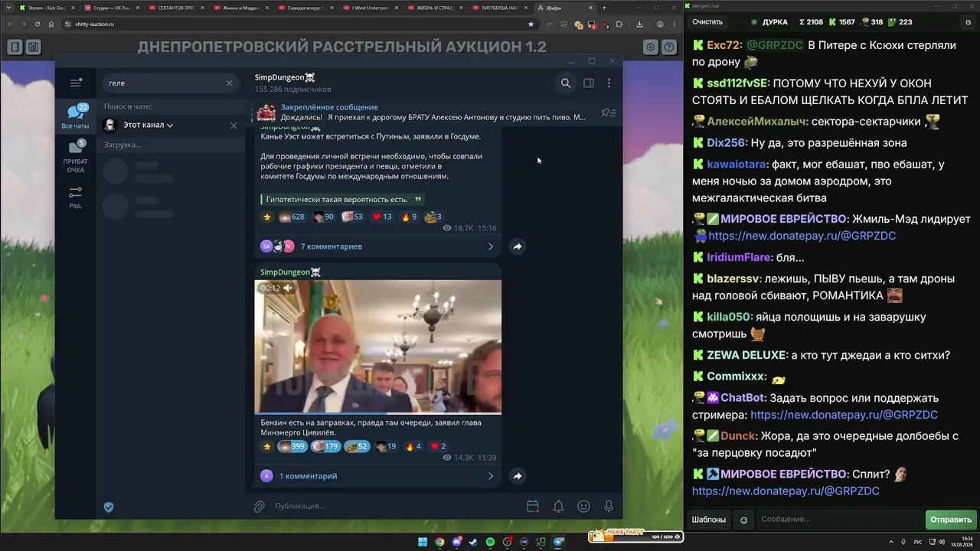Send the chat message with "Отправить"
The width and height of the screenshot is (980, 551).
pos(950,520)
